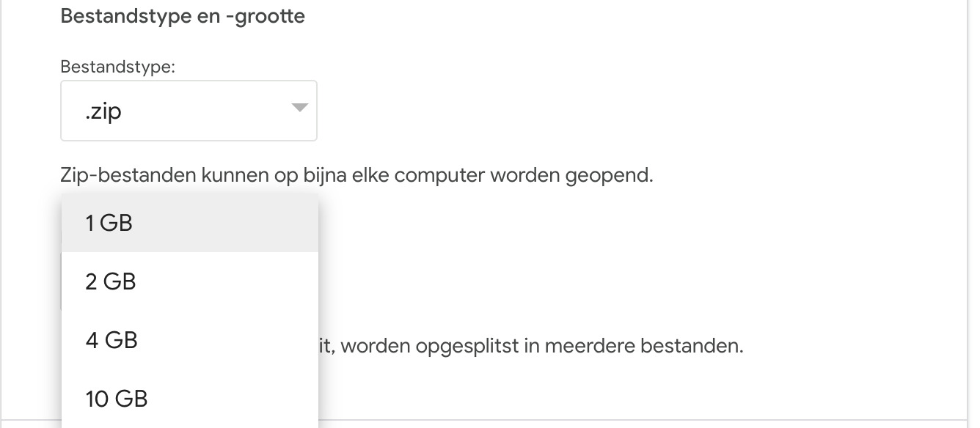The height and width of the screenshot is (428, 980).
Task: Choose the 1 GB size option
Action: 189,223
